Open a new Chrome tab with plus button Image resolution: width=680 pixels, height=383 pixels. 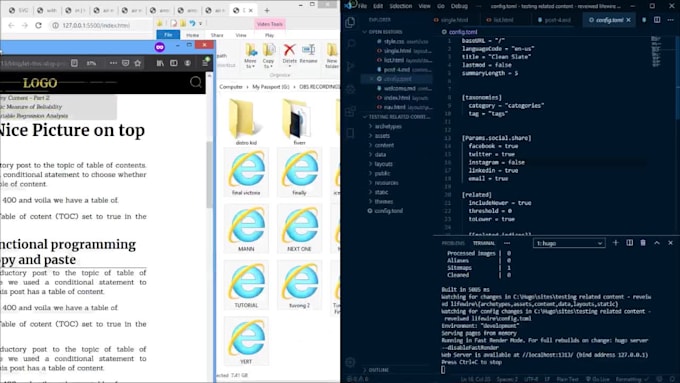[x=267, y=10]
